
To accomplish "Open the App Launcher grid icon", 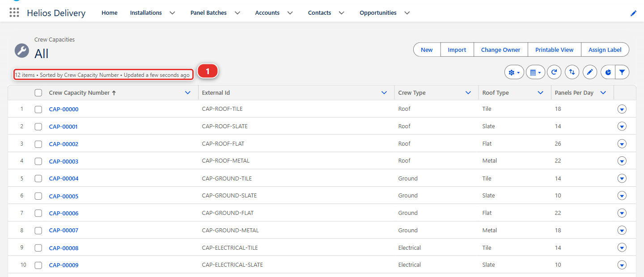I will pyautogui.click(x=14, y=13).
